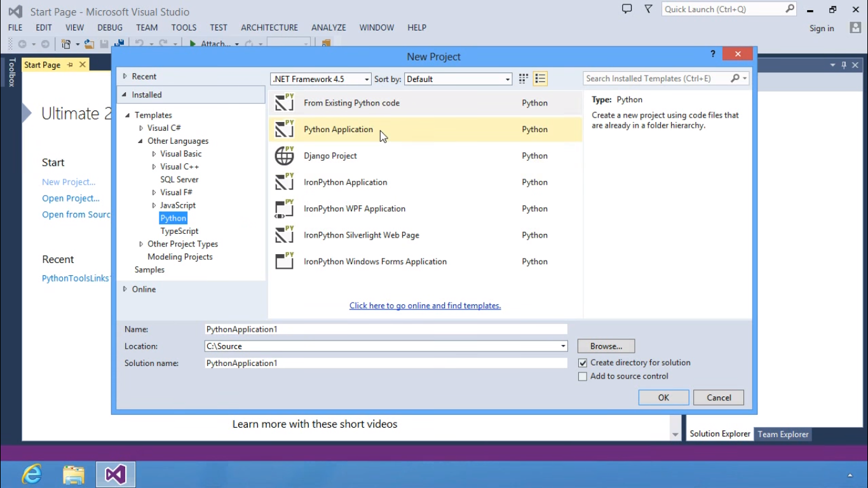Click inside the project Name field

tap(385, 329)
